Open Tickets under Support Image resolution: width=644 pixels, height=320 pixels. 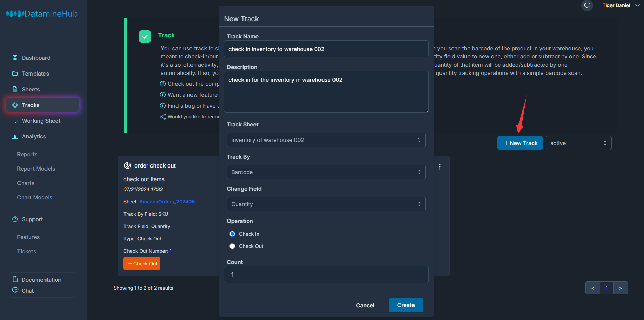[x=27, y=251]
